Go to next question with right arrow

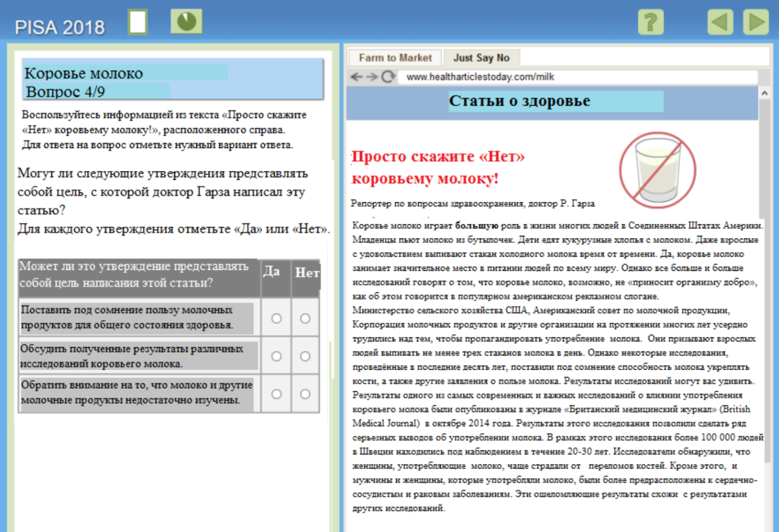(x=756, y=23)
